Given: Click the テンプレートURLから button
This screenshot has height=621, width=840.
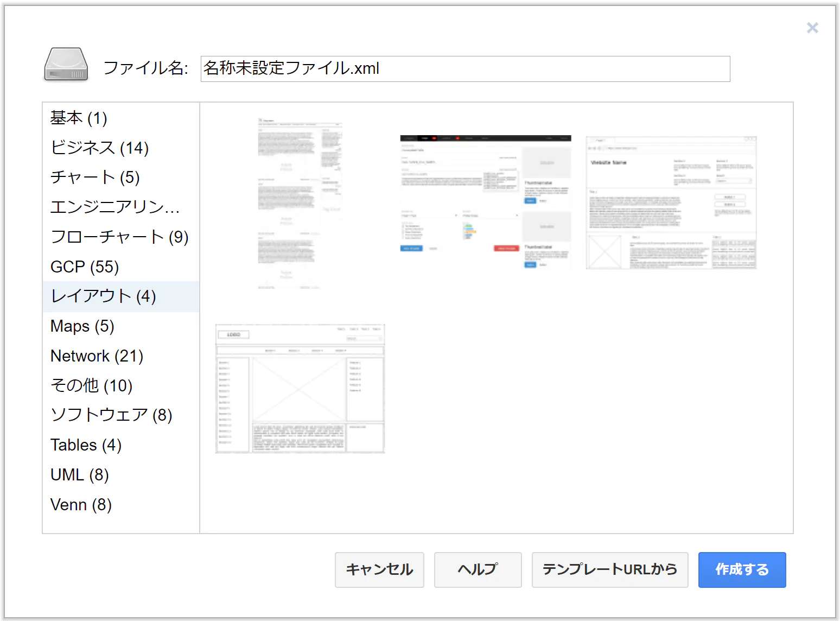Looking at the screenshot, I should [610, 569].
